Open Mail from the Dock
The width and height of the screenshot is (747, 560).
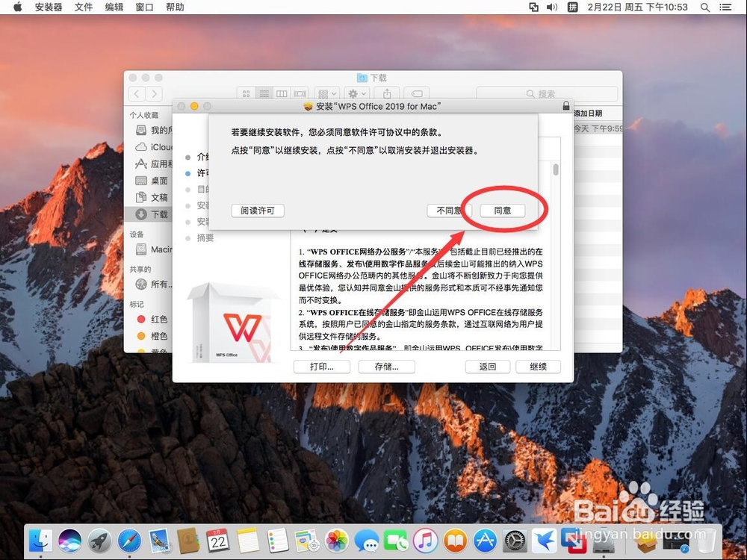point(159,541)
